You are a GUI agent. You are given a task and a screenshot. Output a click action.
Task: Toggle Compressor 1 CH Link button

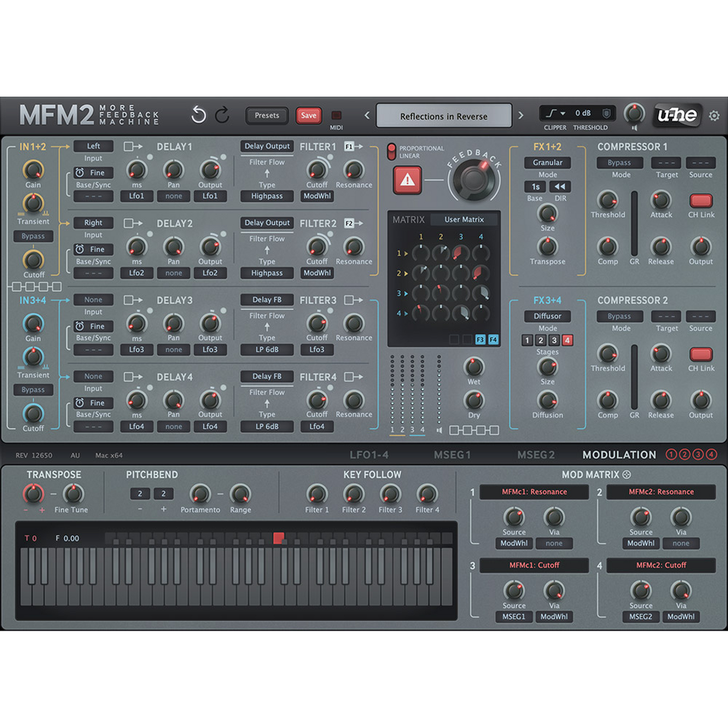point(701,201)
